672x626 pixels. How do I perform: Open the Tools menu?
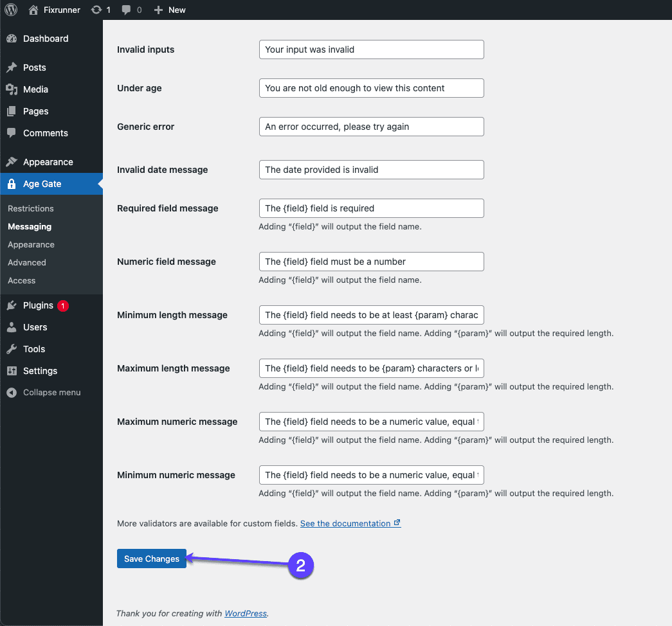point(51,349)
